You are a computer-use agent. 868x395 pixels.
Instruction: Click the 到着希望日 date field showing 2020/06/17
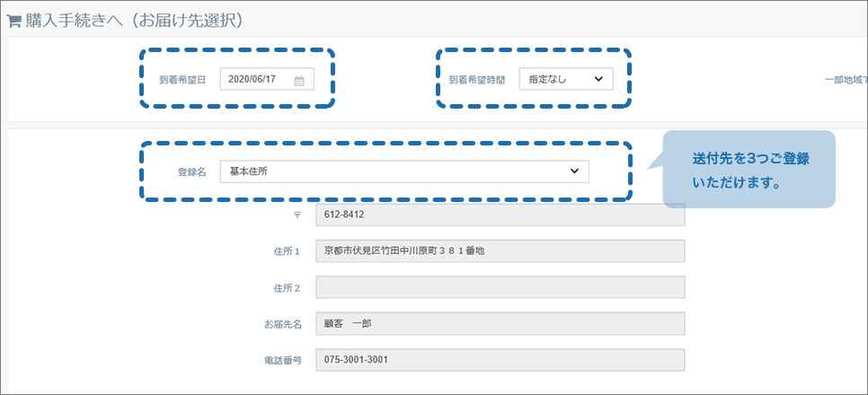tap(267, 79)
